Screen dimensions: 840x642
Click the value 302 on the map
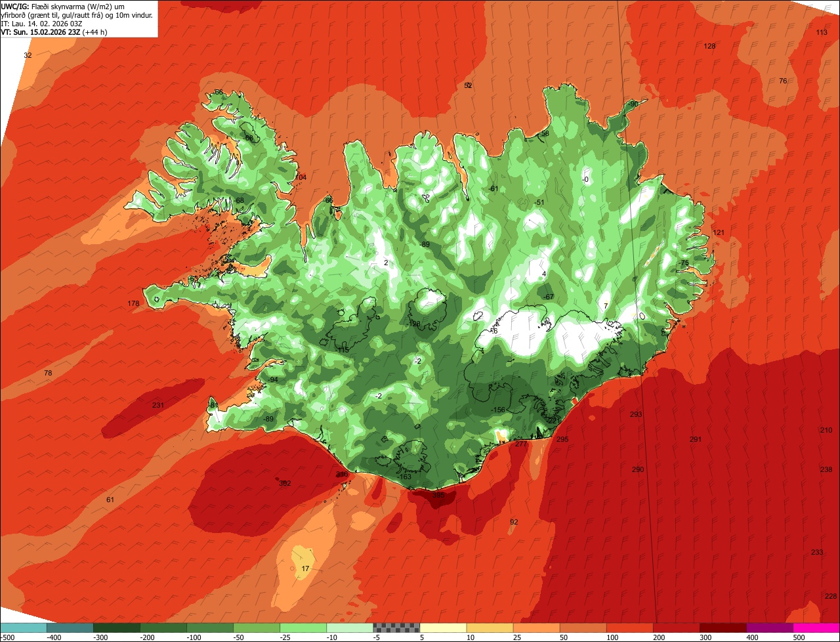pyautogui.click(x=285, y=483)
